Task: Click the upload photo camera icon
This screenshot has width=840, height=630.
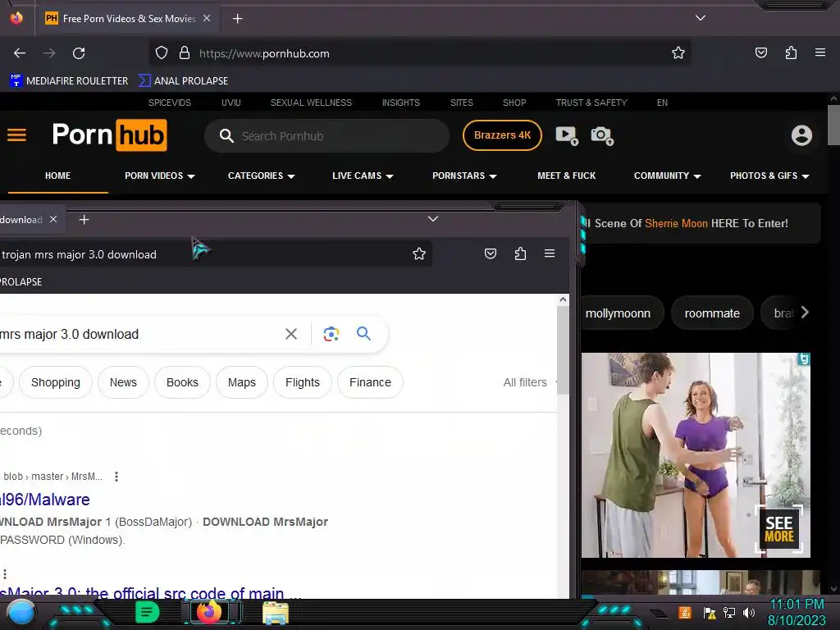Action: [601, 135]
